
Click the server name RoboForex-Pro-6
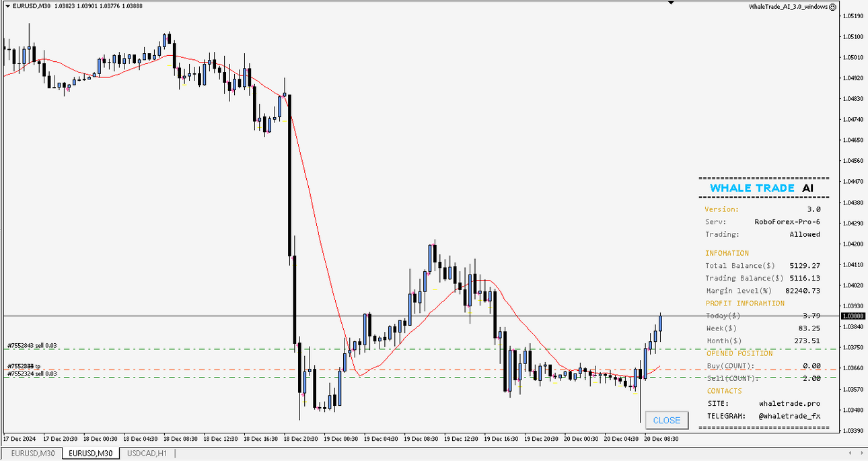(787, 221)
